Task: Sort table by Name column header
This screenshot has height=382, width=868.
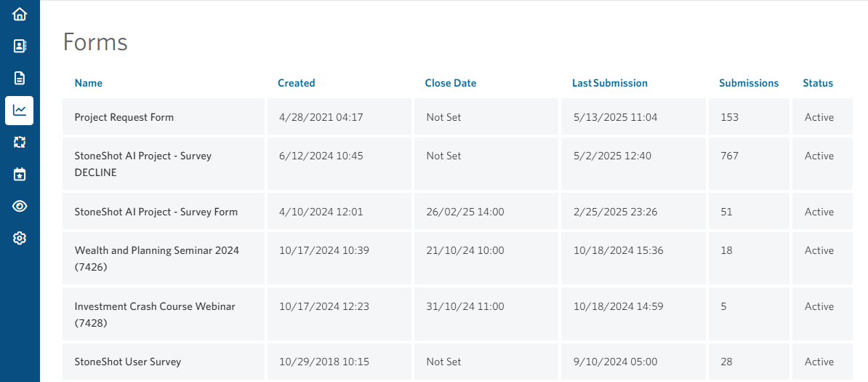Action: tap(89, 83)
